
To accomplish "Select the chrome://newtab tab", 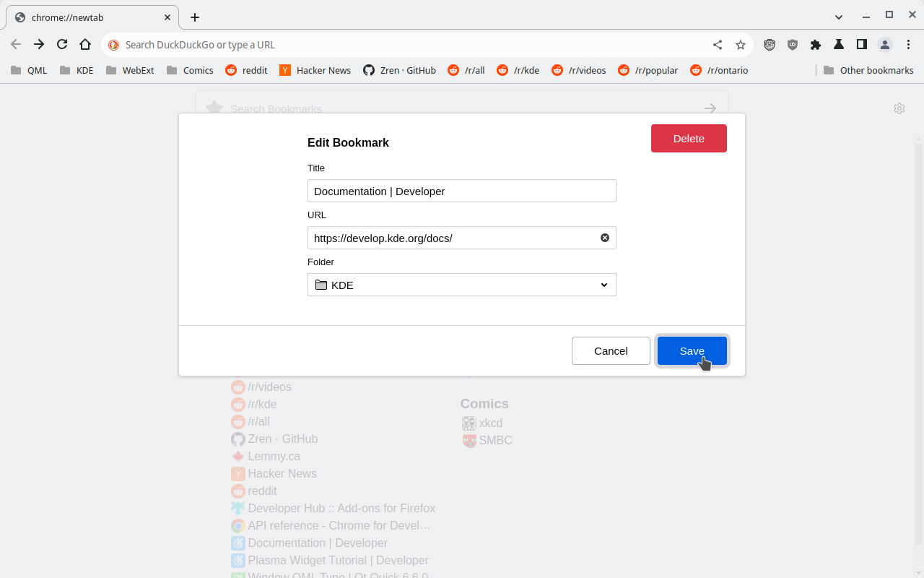I will click(87, 17).
